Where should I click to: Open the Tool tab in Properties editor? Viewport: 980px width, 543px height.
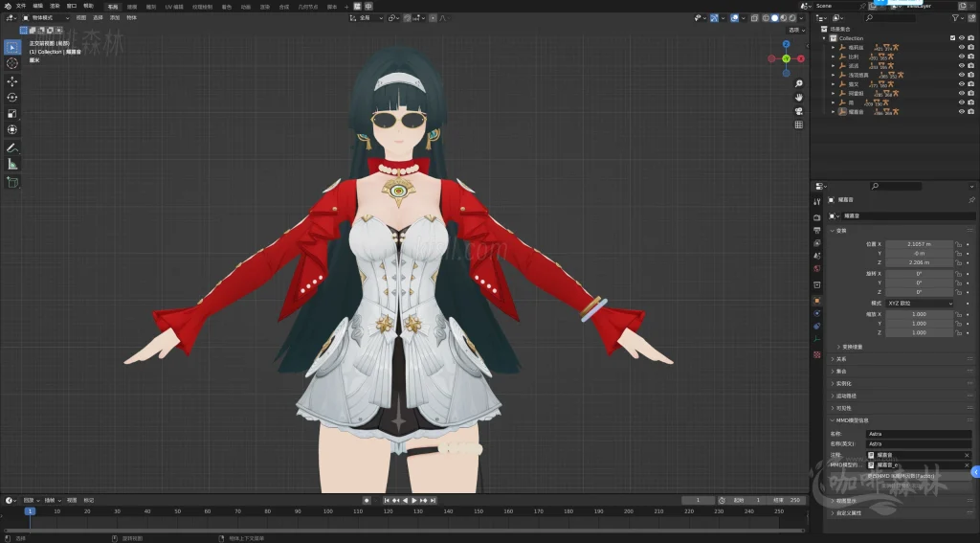tap(817, 201)
